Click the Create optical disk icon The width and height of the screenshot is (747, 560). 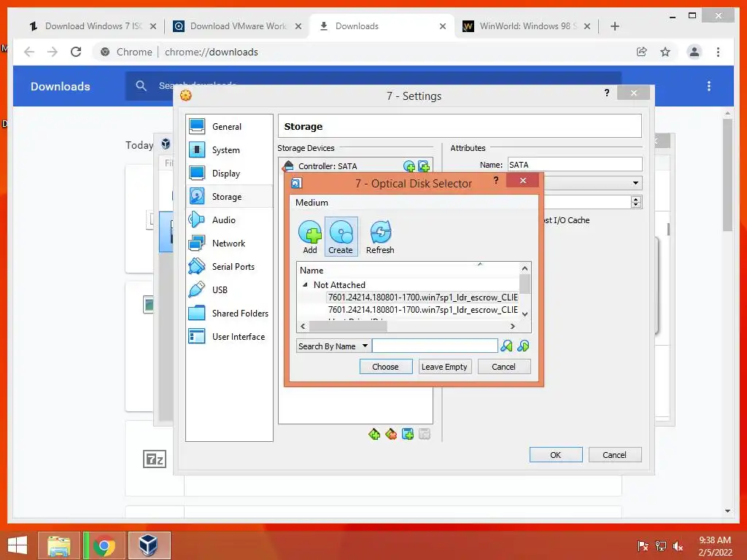341,237
